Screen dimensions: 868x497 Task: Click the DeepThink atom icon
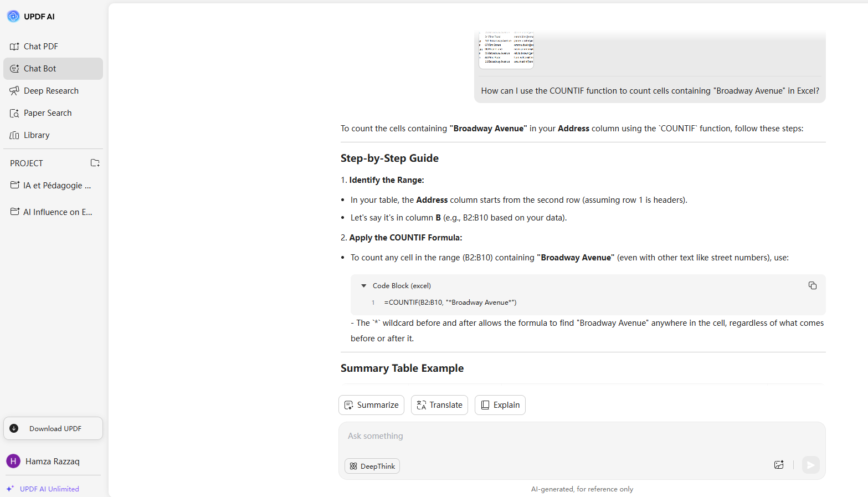click(x=353, y=466)
